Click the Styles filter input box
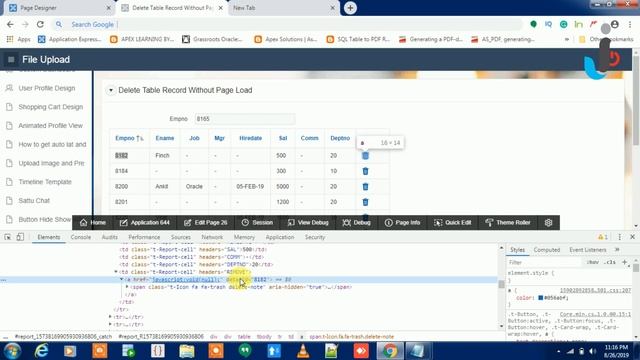This screenshot has width=640, height=360. pos(544,262)
